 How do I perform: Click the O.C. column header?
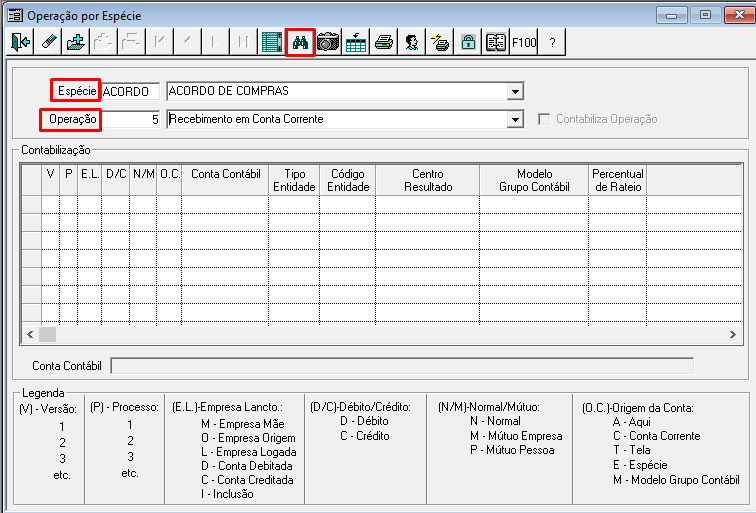[169, 180]
